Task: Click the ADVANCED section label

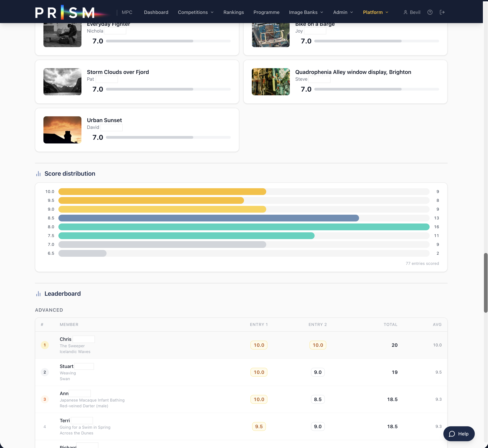Action: (x=49, y=310)
